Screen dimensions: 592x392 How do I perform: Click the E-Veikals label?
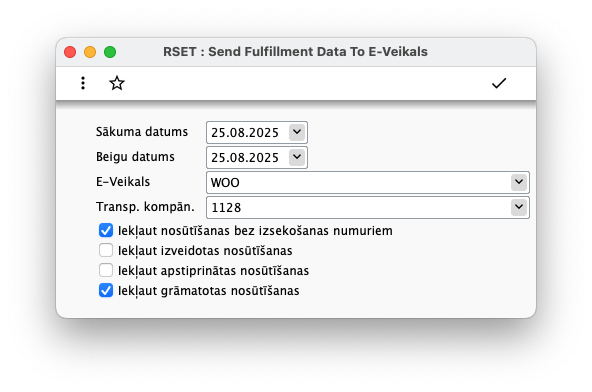123,182
